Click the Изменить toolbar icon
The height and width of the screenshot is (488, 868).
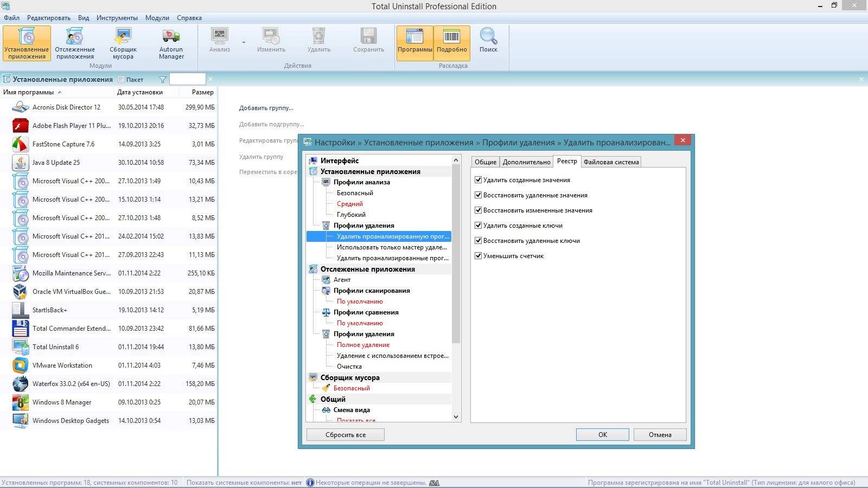pos(271,37)
